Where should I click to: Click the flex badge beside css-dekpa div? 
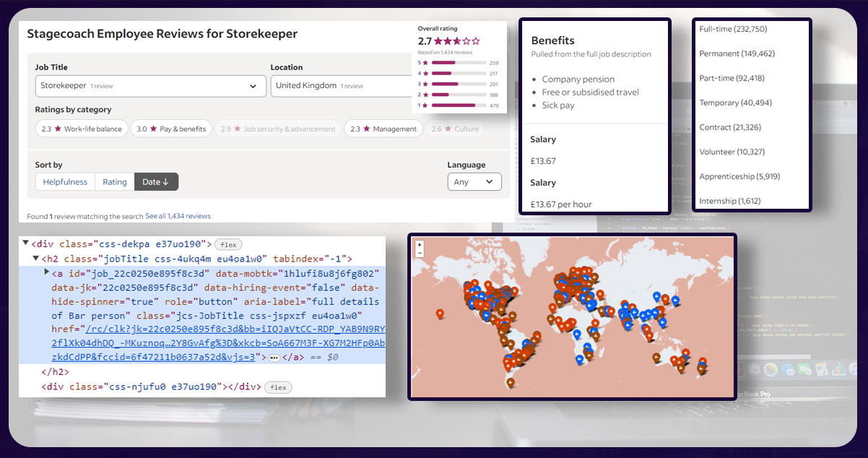(230, 245)
